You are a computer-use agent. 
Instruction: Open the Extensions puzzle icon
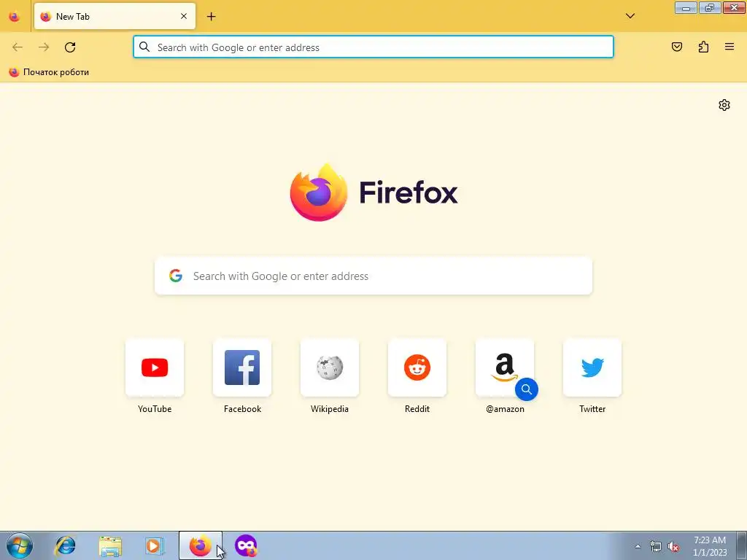coord(703,47)
